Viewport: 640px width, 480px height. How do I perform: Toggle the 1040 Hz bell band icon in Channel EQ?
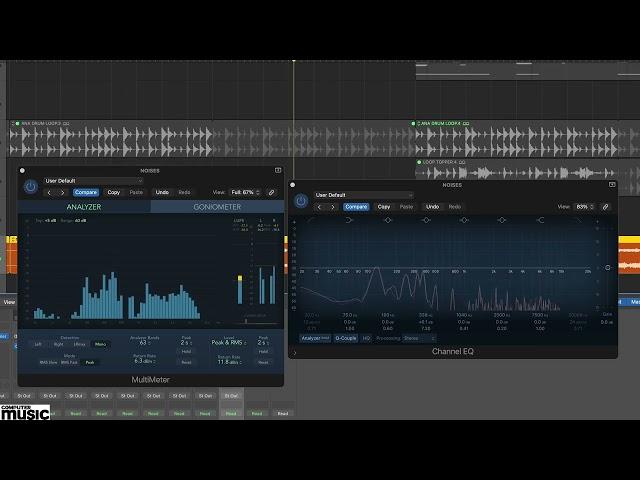click(x=464, y=220)
